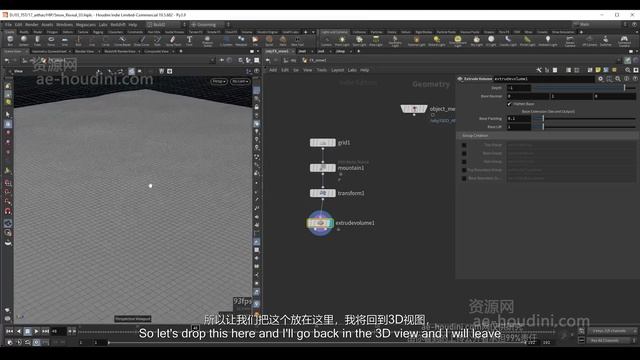Select the Sky Light shelf tool
The width and height of the screenshot is (640, 360).
pyautogui.click(x=476, y=40)
